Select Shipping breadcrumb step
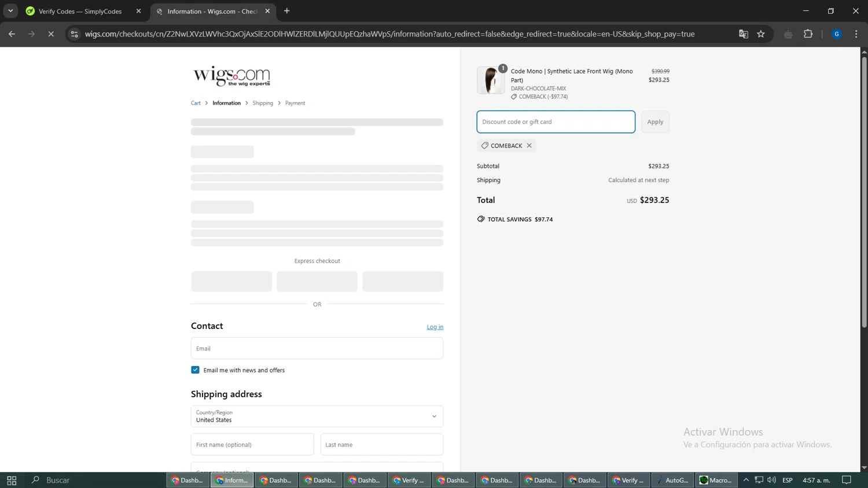The image size is (868, 488). tap(263, 103)
